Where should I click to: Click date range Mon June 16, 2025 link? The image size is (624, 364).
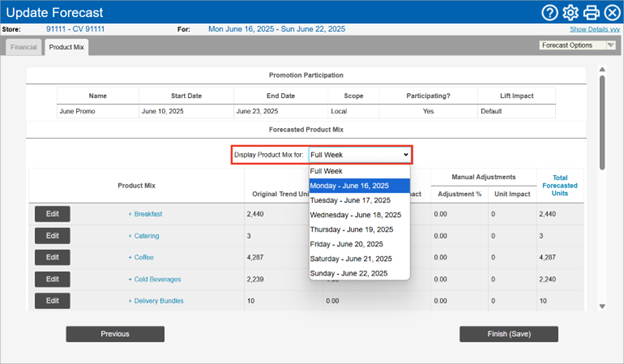(277, 29)
